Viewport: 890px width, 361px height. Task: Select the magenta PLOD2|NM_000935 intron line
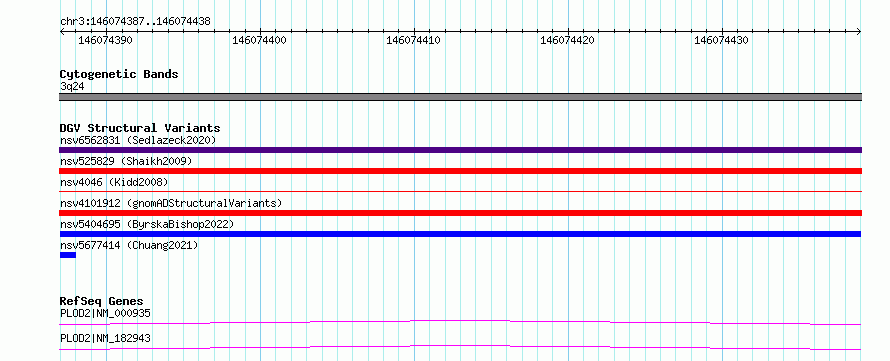pyautogui.click(x=460, y=322)
